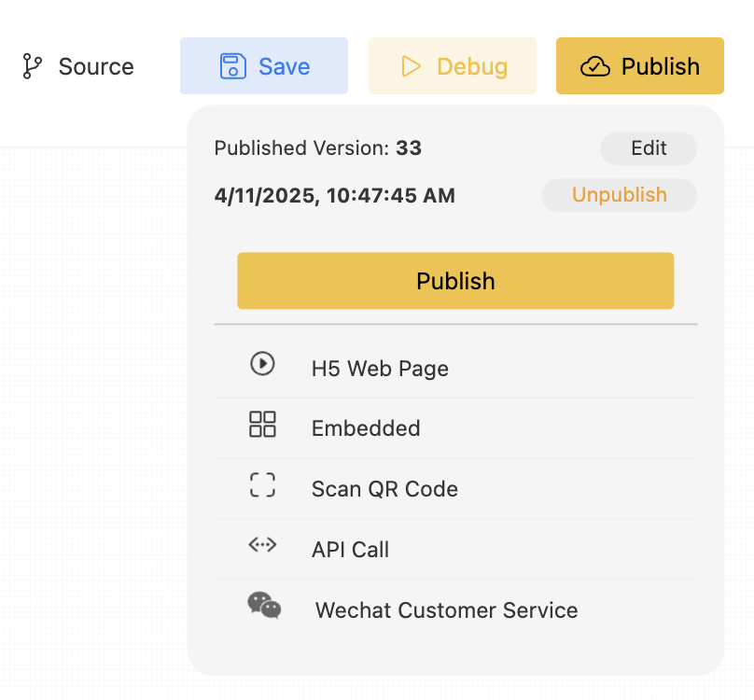754x700 pixels.
Task: Click the API Call code arrows icon
Action: tap(262, 545)
